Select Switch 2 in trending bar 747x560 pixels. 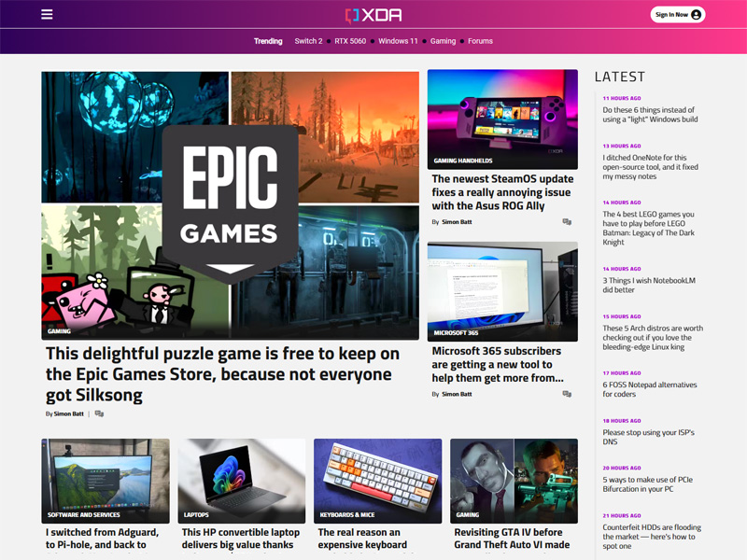point(308,41)
